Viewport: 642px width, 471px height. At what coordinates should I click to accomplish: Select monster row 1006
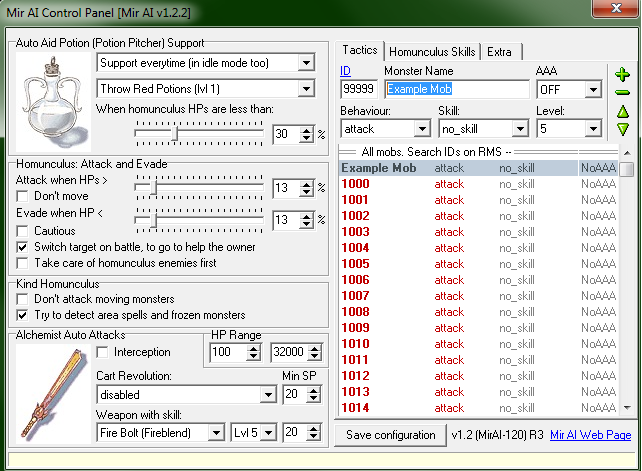[x=478, y=280]
